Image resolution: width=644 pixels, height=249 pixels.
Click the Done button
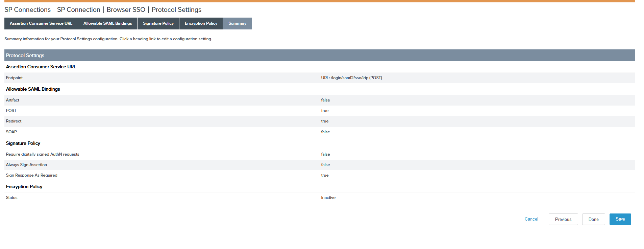point(593,219)
